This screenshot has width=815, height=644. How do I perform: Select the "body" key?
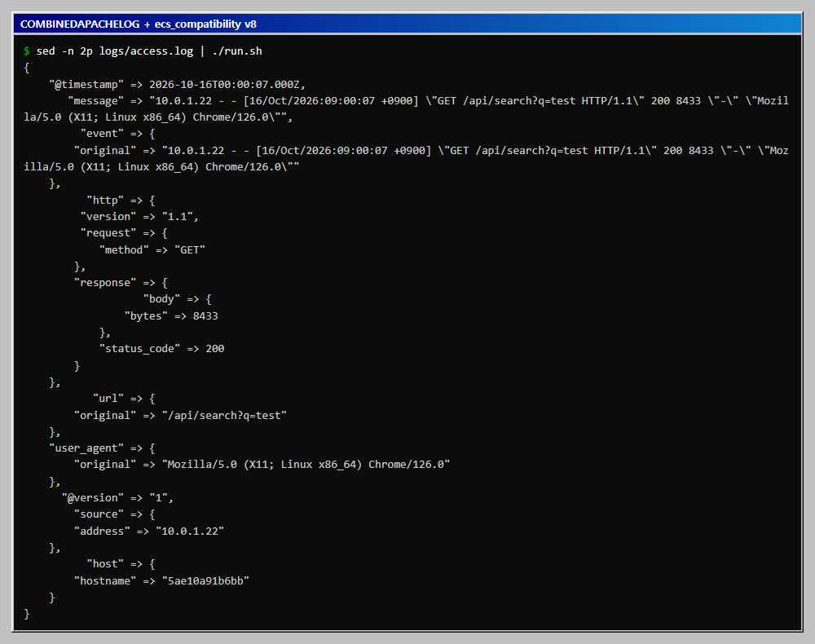(x=161, y=299)
